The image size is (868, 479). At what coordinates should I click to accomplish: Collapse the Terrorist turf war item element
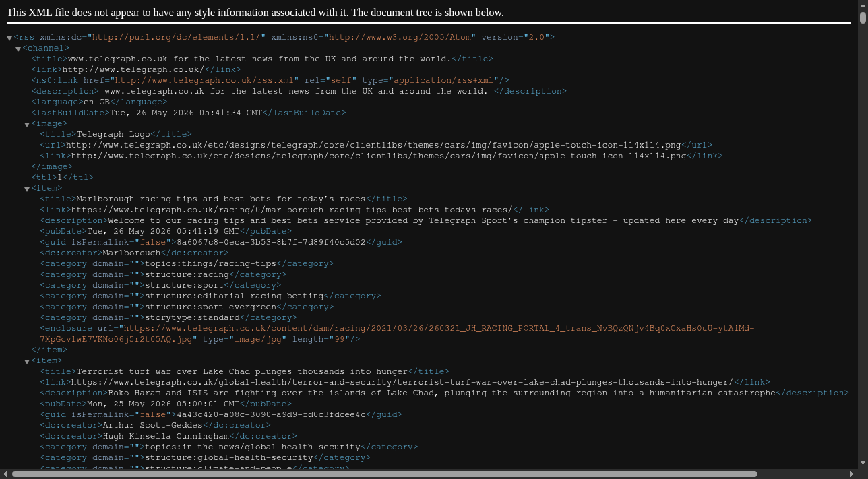tap(27, 362)
